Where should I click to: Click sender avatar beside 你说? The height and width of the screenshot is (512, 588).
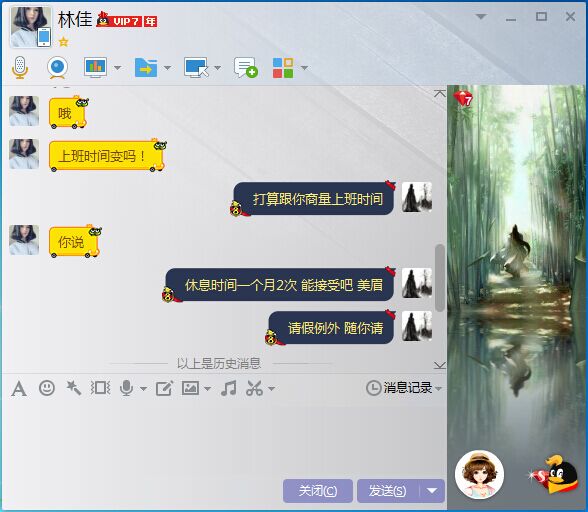pyautogui.click(x=24, y=240)
